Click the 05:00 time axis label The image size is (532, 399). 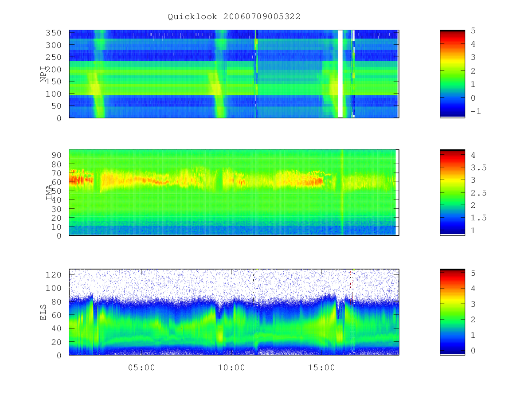tap(141, 368)
